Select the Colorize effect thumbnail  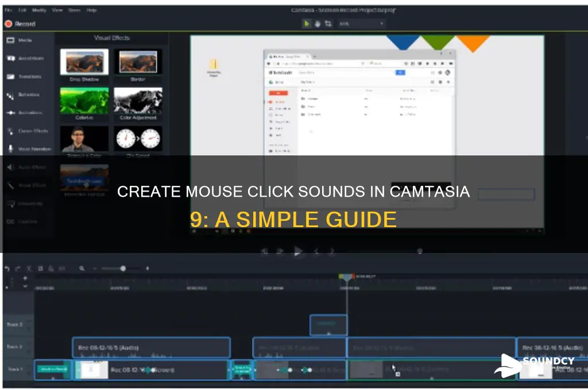click(84, 101)
